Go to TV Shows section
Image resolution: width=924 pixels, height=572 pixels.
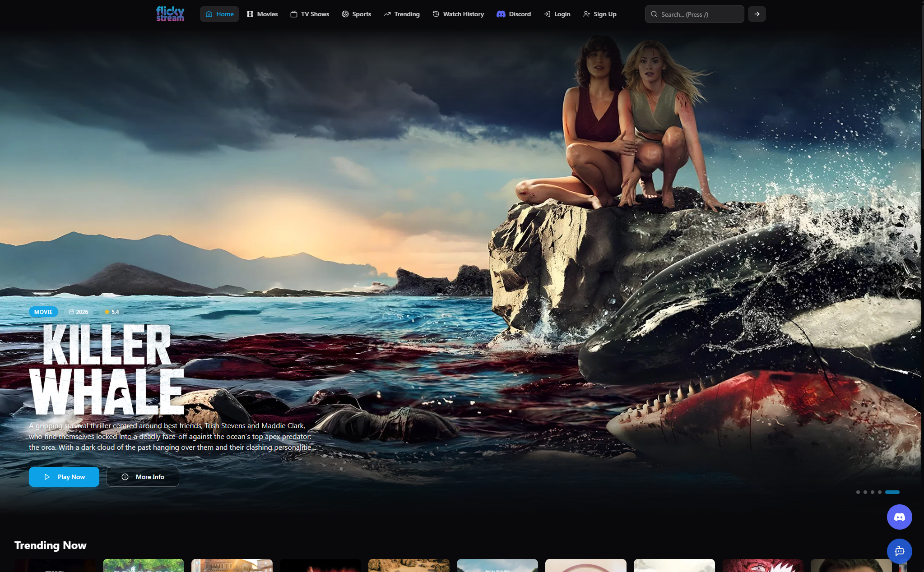(310, 14)
